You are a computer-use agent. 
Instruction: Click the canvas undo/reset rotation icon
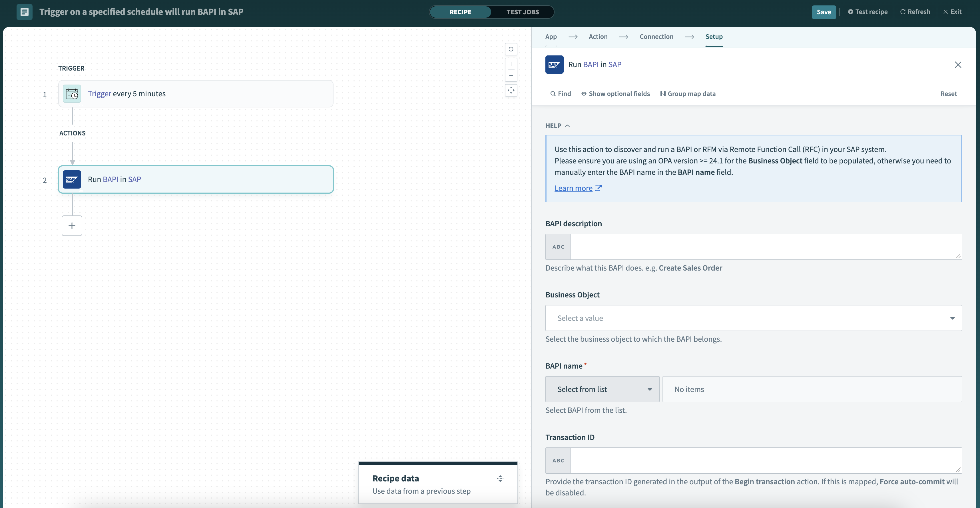(511, 49)
